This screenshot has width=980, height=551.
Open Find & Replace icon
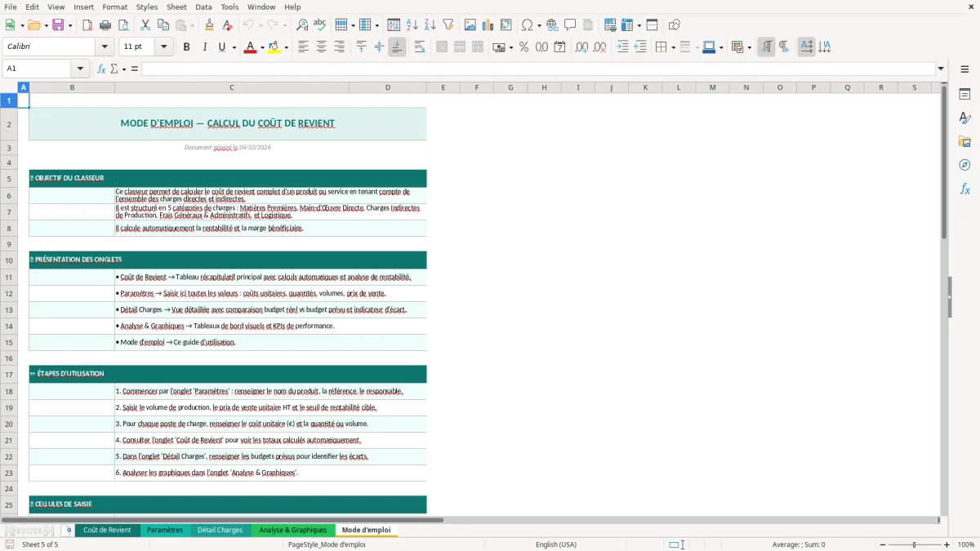(x=302, y=25)
